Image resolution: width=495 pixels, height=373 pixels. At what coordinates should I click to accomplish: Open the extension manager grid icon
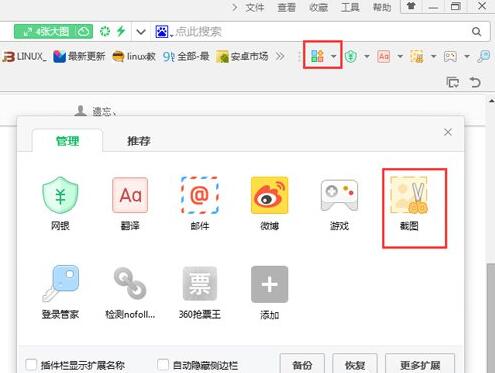pyautogui.click(x=317, y=56)
